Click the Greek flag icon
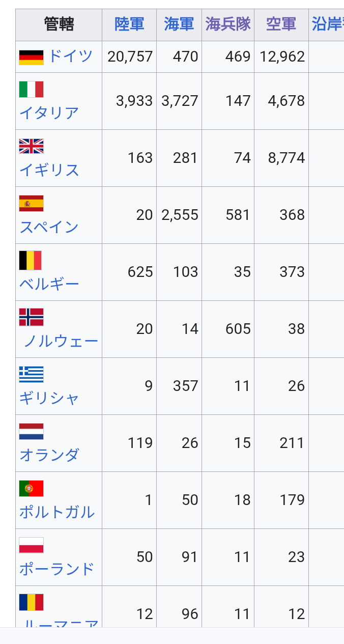The height and width of the screenshot is (644, 344). pos(31,374)
